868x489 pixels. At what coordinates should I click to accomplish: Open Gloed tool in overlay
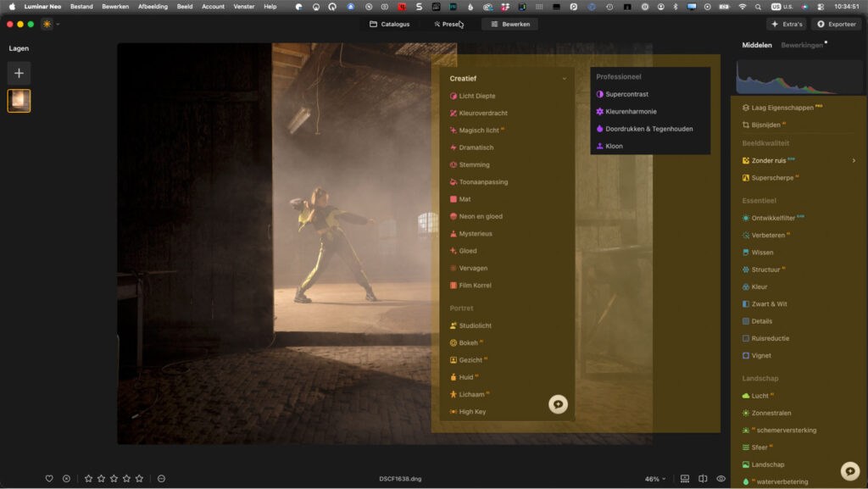463,251
